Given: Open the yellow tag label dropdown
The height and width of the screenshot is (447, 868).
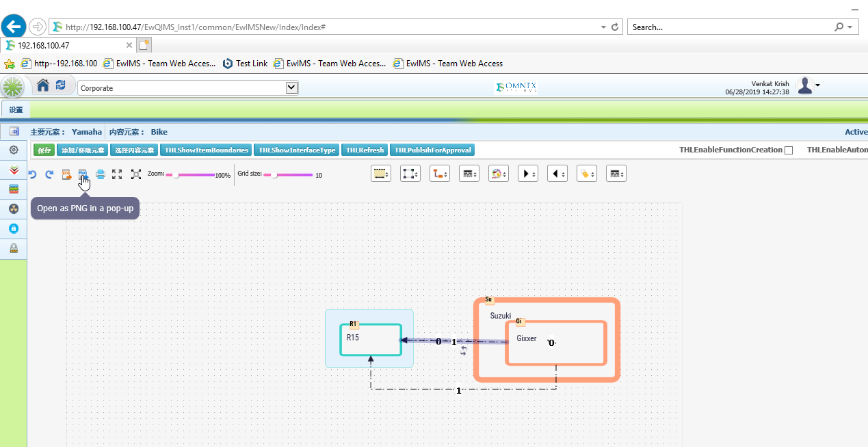Looking at the screenshot, I should (x=587, y=174).
